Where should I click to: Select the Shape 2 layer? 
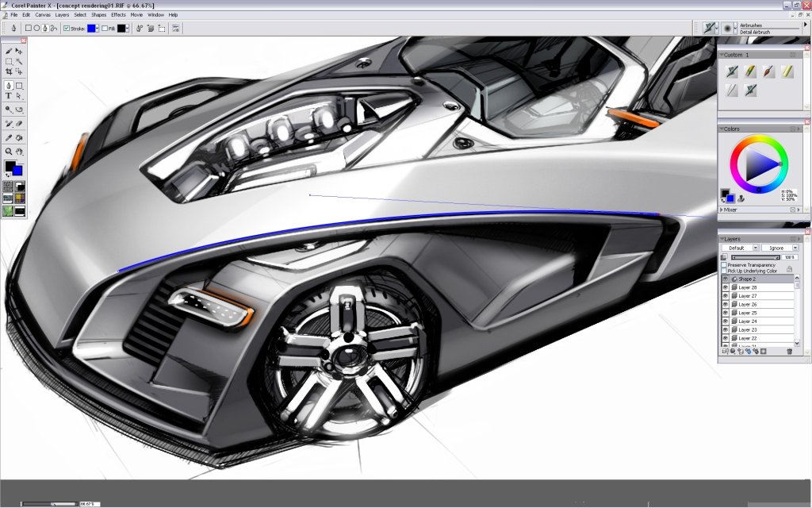click(749, 280)
